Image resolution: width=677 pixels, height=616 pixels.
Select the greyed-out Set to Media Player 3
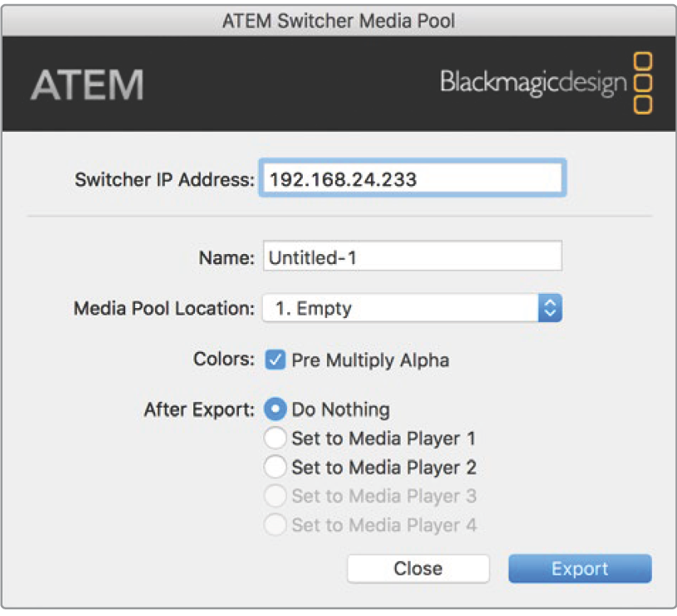point(276,496)
